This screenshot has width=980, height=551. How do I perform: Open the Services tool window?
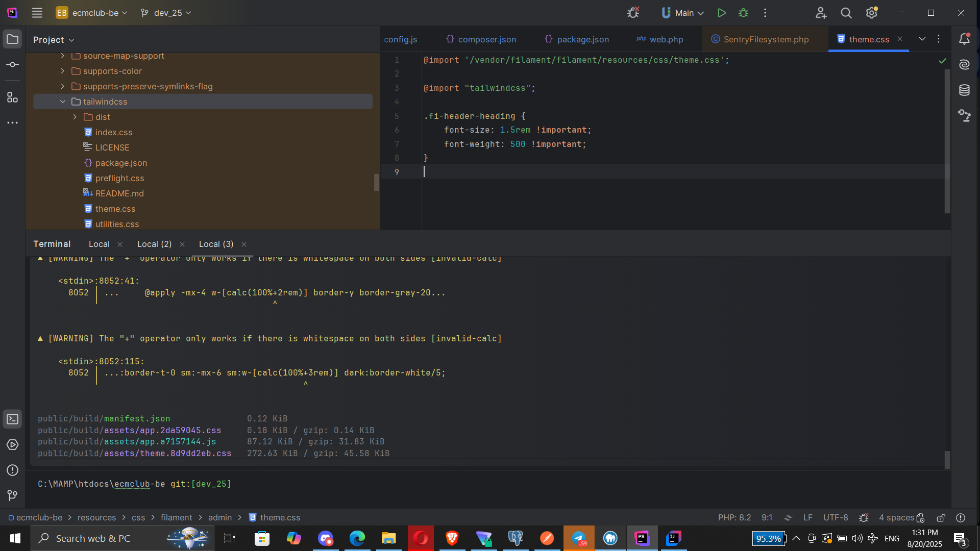[x=13, y=445]
